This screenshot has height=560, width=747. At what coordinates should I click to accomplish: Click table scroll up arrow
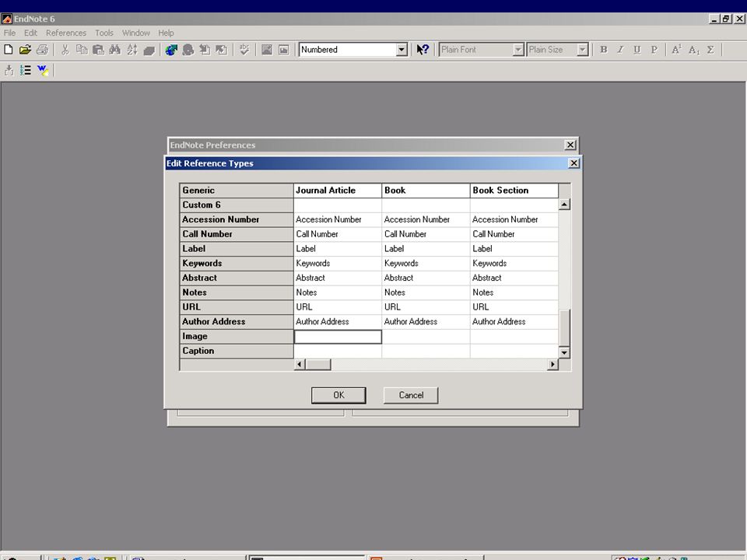point(564,205)
